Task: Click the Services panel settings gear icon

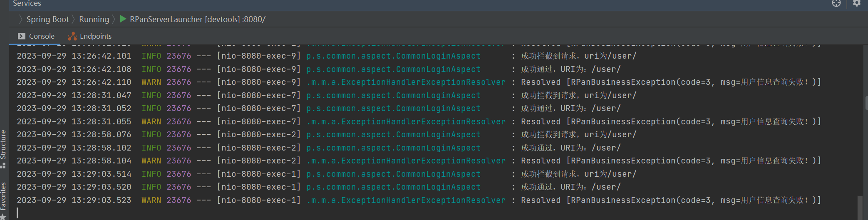Action: (x=857, y=3)
